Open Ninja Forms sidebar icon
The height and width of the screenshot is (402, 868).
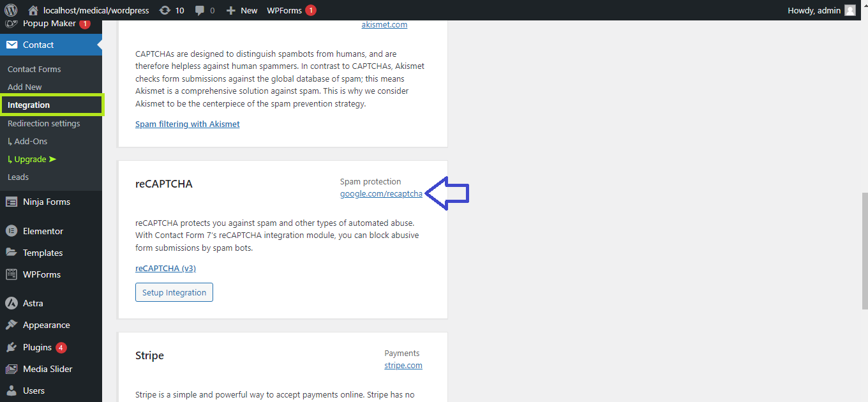[11, 202]
